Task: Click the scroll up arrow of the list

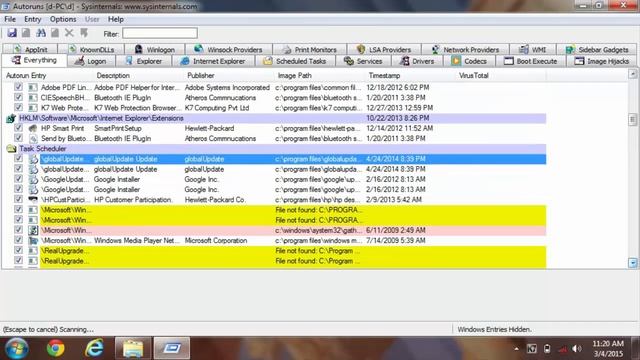Action: pos(633,74)
